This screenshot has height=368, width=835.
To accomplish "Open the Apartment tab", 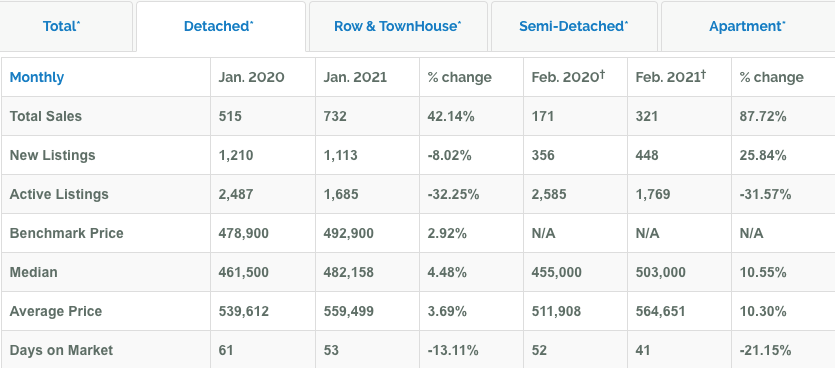I will [x=747, y=26].
